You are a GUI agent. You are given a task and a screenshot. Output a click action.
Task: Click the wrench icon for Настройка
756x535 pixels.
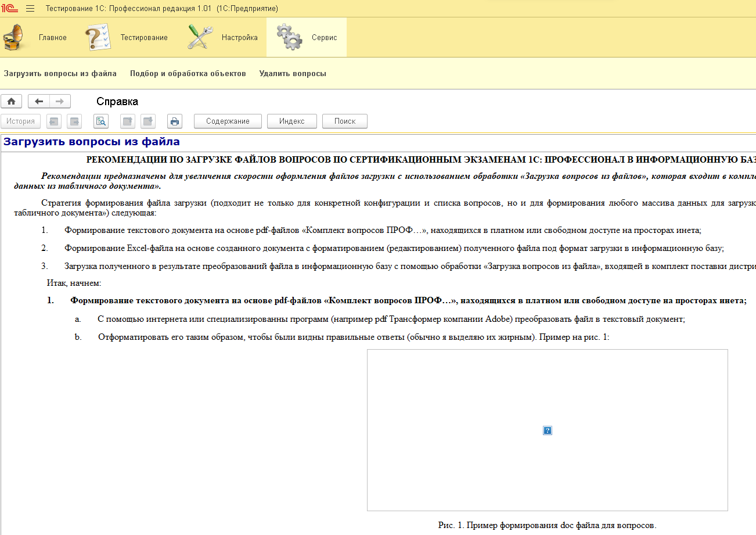[x=200, y=37]
